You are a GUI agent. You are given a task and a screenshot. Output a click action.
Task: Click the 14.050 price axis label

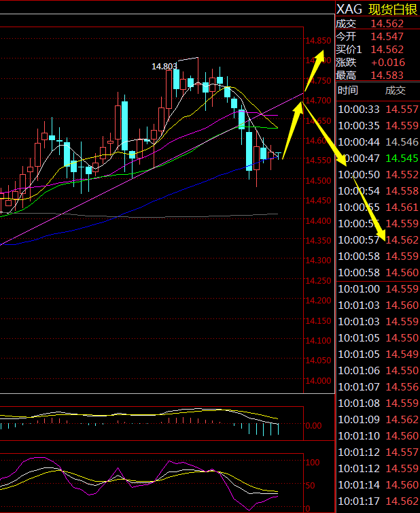click(318, 361)
